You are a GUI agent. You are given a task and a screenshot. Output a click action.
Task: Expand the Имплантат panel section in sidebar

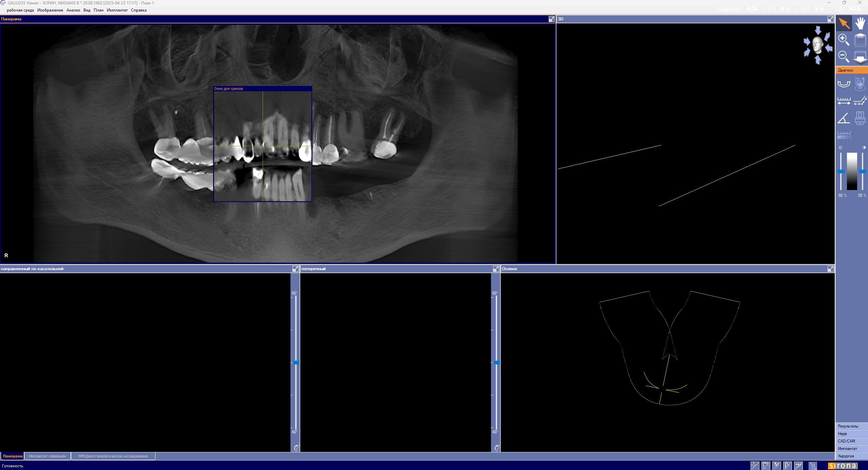(852, 449)
